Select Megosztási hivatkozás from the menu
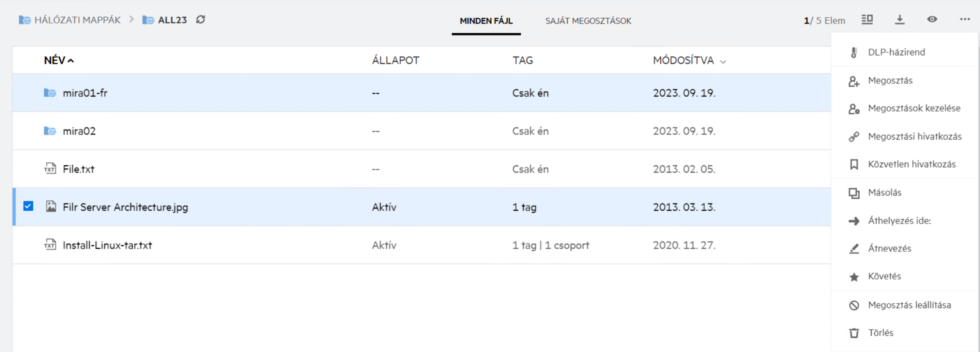Screen dimensions: 980x352 (x=914, y=136)
